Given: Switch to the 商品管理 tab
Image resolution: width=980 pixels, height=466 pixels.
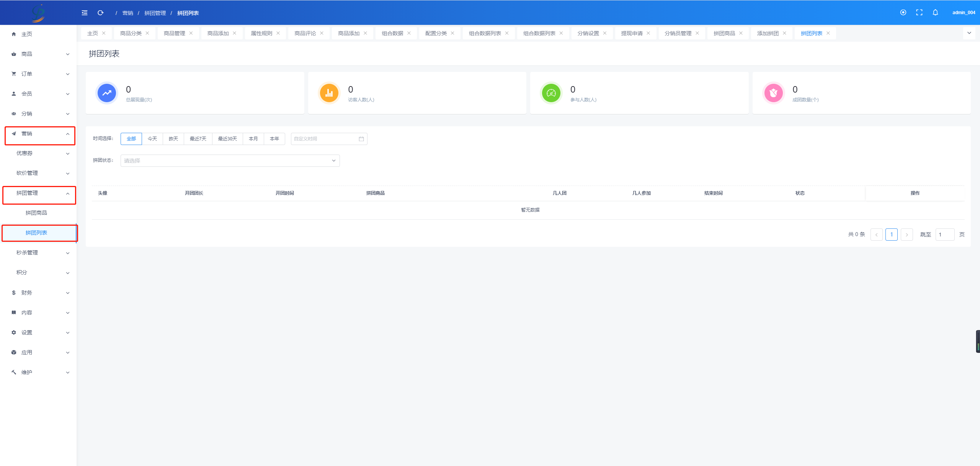Looking at the screenshot, I should click(174, 33).
